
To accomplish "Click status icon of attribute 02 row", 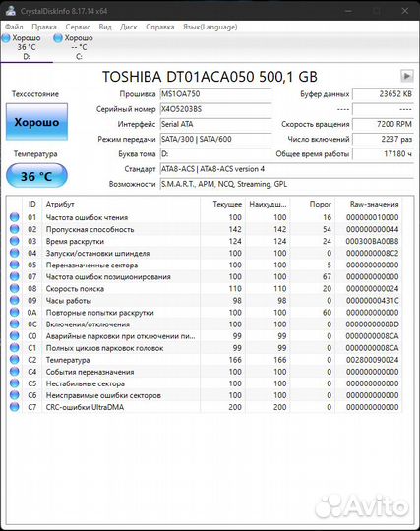I will [x=14, y=229].
